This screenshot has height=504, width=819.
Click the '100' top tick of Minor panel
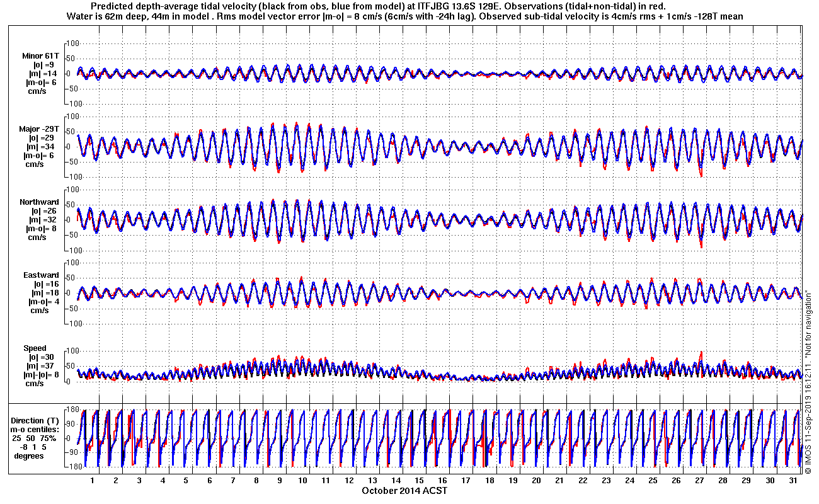[x=71, y=43]
